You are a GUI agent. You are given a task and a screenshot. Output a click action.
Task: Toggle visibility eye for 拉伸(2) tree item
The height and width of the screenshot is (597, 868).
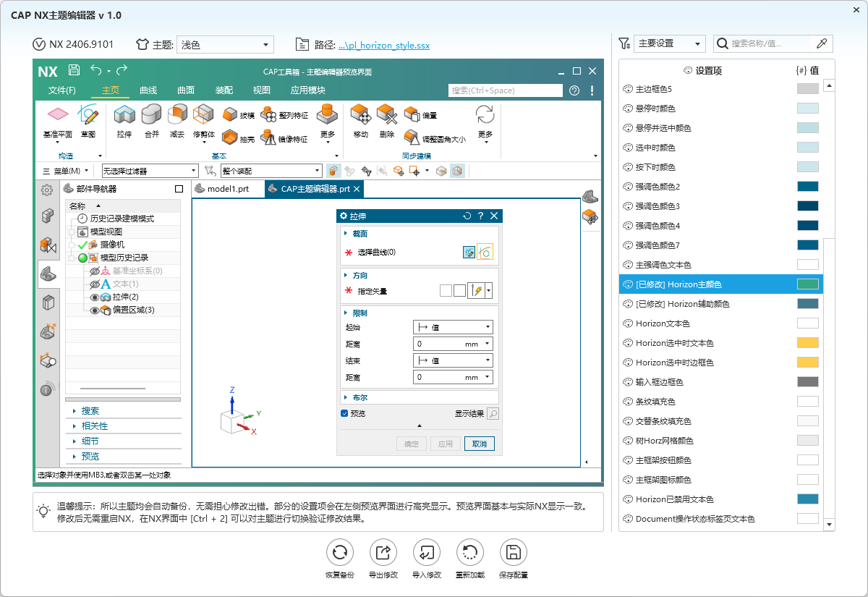pyautogui.click(x=94, y=297)
